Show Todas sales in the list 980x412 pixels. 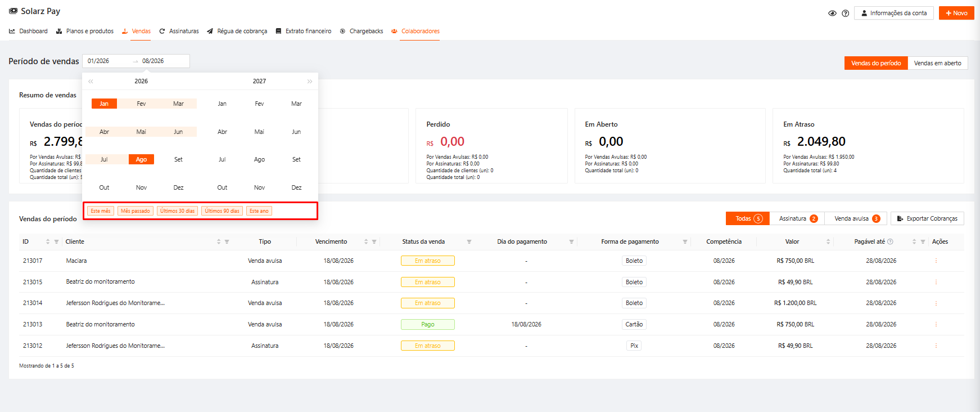coord(748,218)
